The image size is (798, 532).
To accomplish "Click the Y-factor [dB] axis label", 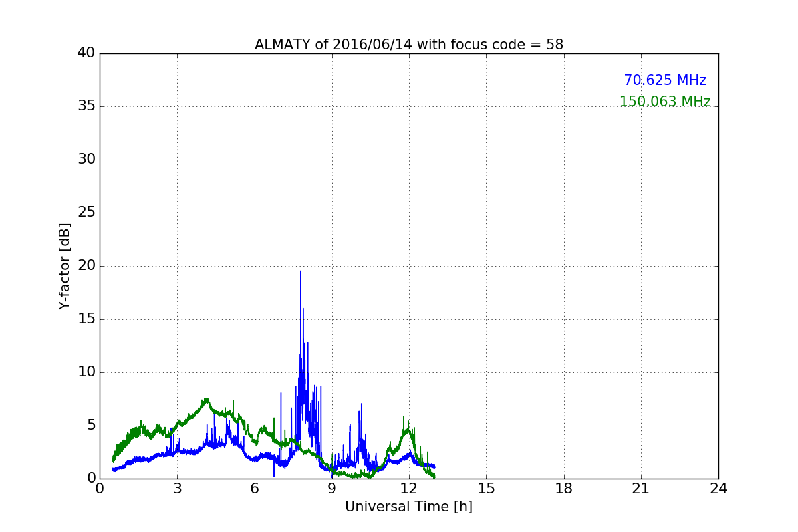I will coord(65,266).
